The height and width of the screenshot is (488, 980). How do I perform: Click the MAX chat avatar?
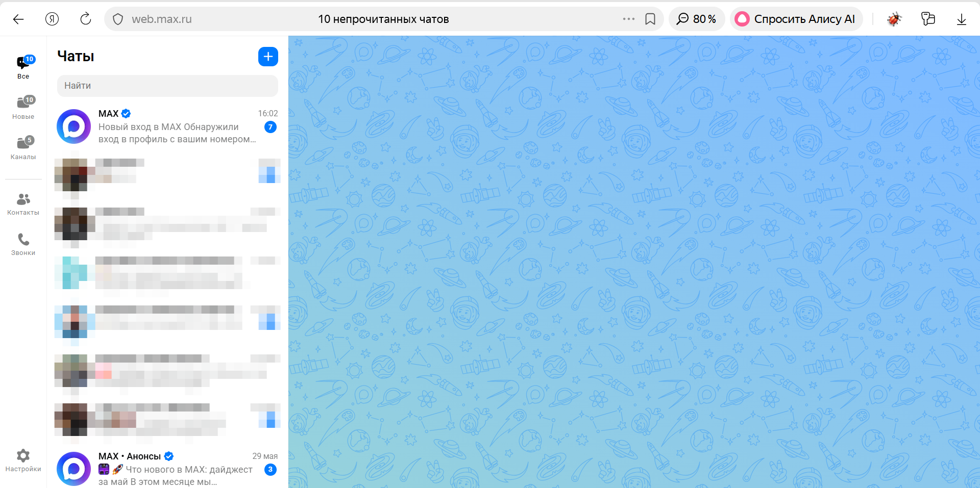pos(74,126)
